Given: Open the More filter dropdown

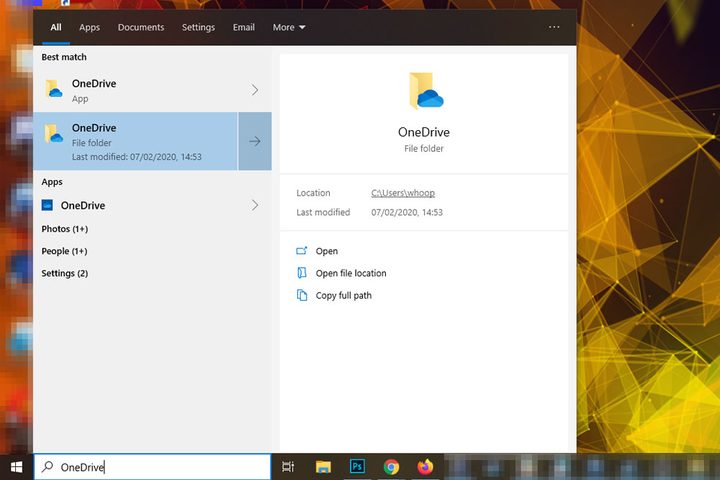Looking at the screenshot, I should (289, 27).
